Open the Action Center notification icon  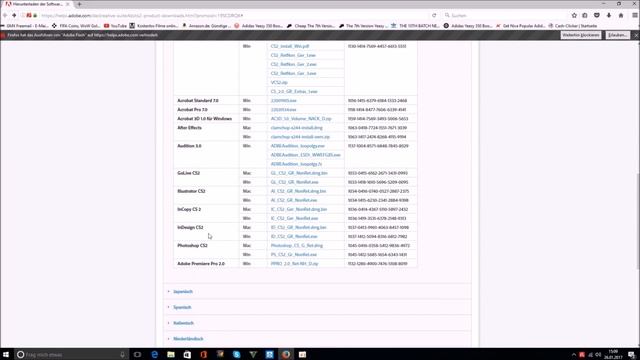[x=632, y=354]
